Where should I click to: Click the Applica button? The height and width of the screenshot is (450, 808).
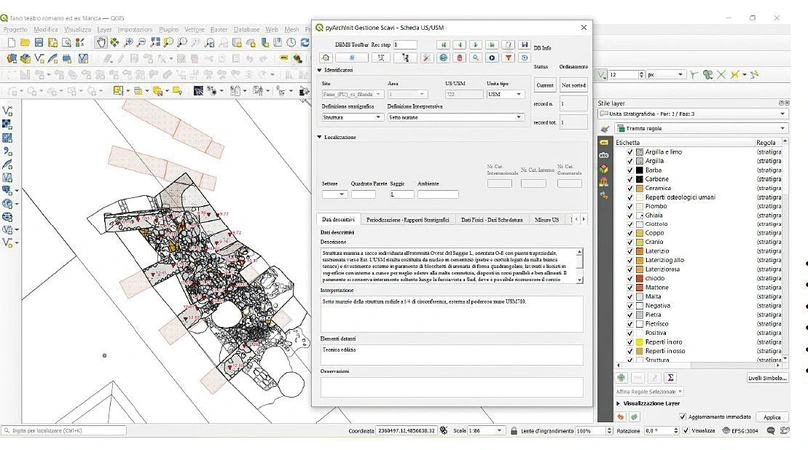click(x=771, y=417)
